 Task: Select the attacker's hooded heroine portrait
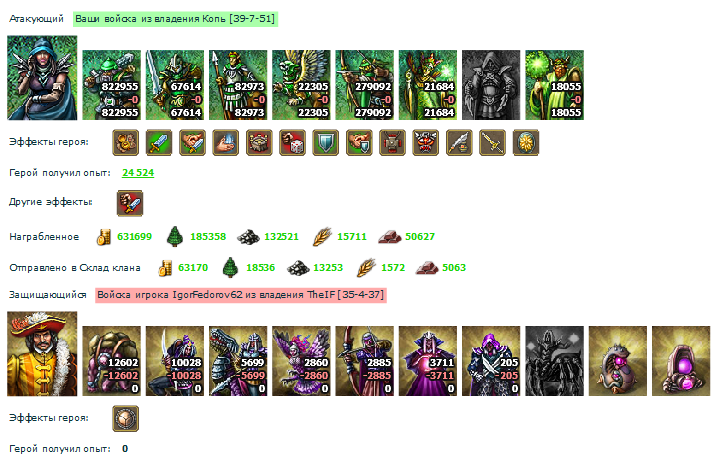pyautogui.click(x=42, y=78)
